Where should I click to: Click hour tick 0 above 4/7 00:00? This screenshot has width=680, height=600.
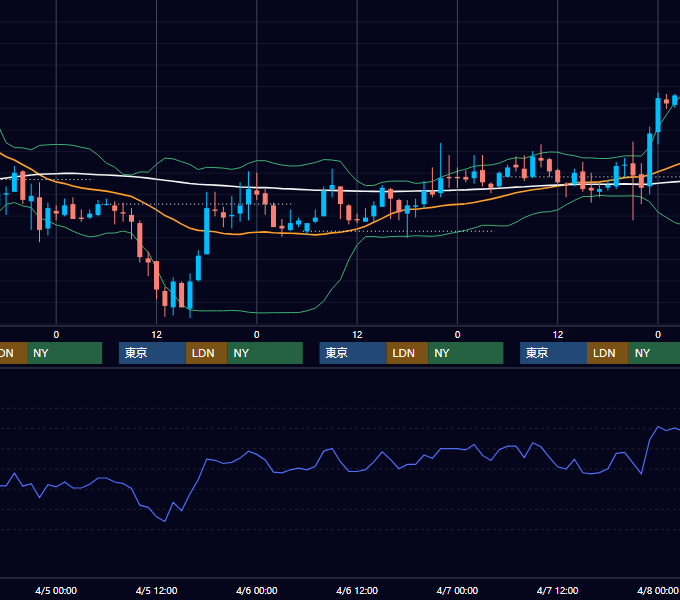[457, 335]
